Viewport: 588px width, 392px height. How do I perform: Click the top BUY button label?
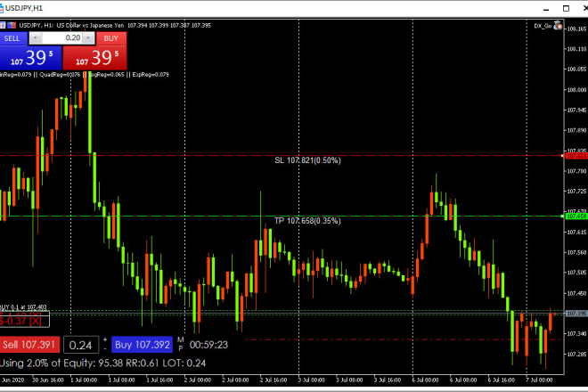(111, 38)
